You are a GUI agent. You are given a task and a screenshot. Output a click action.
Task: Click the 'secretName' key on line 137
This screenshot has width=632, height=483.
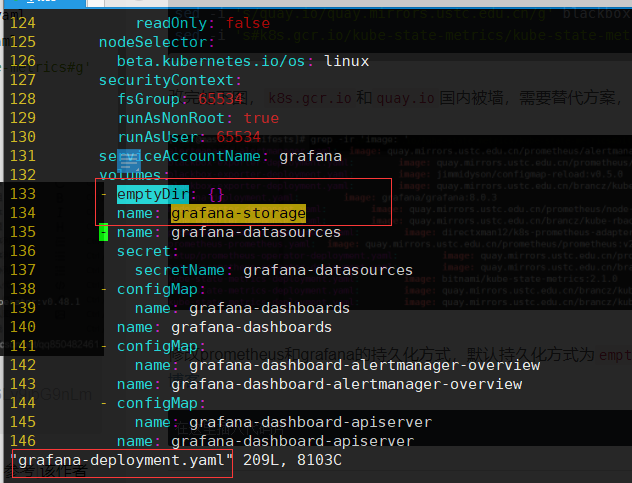(180, 270)
